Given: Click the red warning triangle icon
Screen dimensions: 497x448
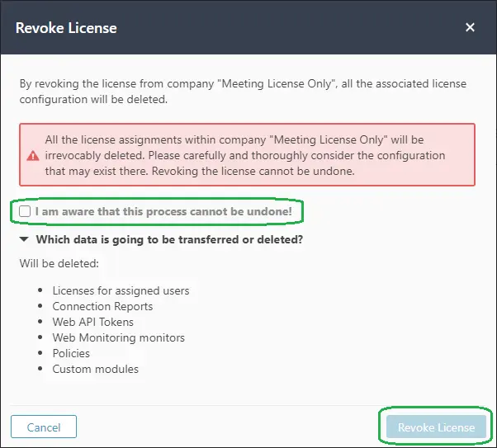Looking at the screenshot, I should pos(33,156).
